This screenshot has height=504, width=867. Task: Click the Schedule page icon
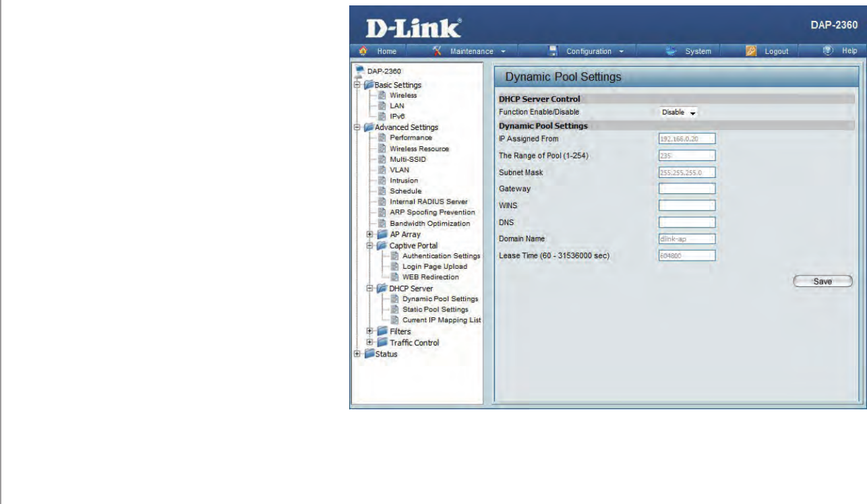click(382, 191)
